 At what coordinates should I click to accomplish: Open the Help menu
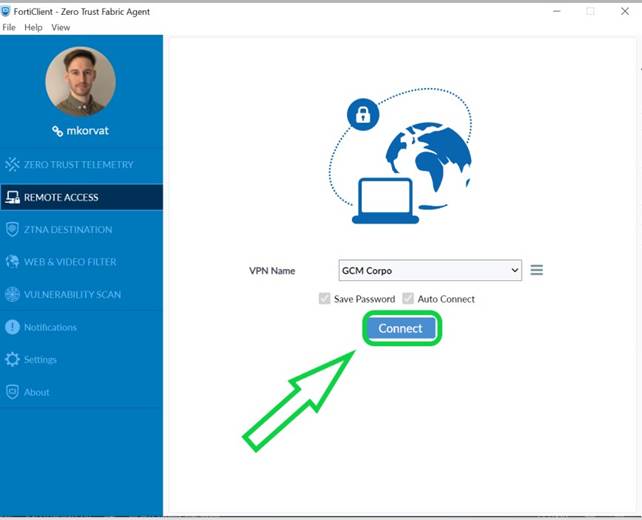(33, 27)
